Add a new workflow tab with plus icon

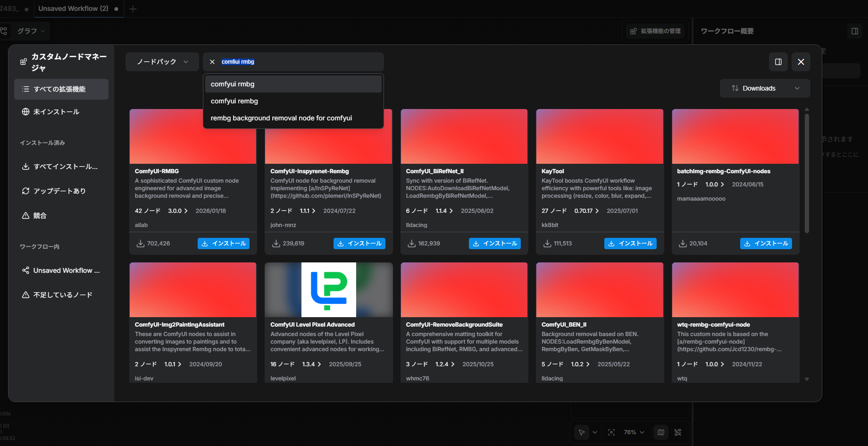tap(133, 9)
